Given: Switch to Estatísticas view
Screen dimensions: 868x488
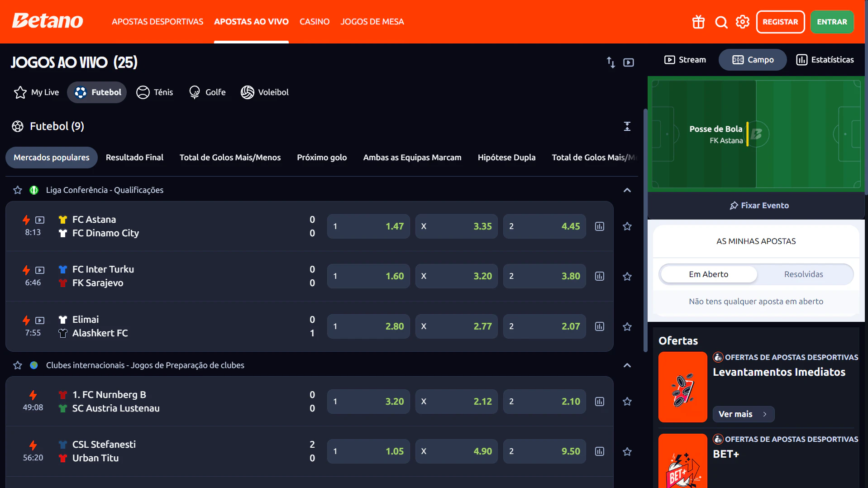Looking at the screenshot, I should point(825,60).
